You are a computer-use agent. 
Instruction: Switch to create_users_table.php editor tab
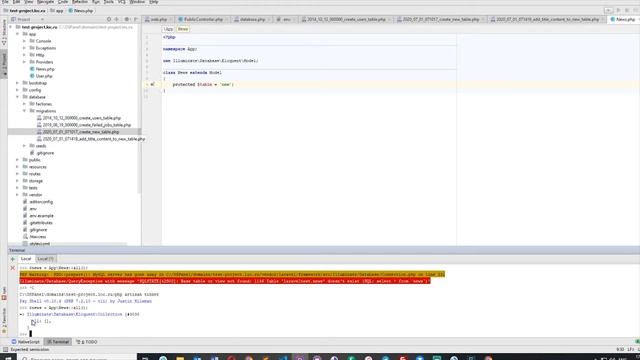point(345,19)
